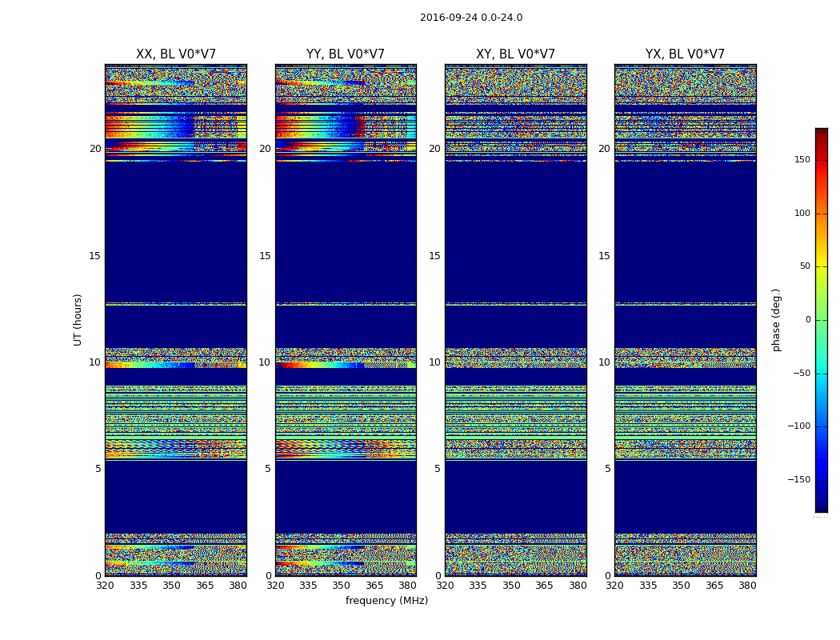Click the UT (hours) axis label
Image resolution: width=840 pixels, height=640 pixels.
78,319
